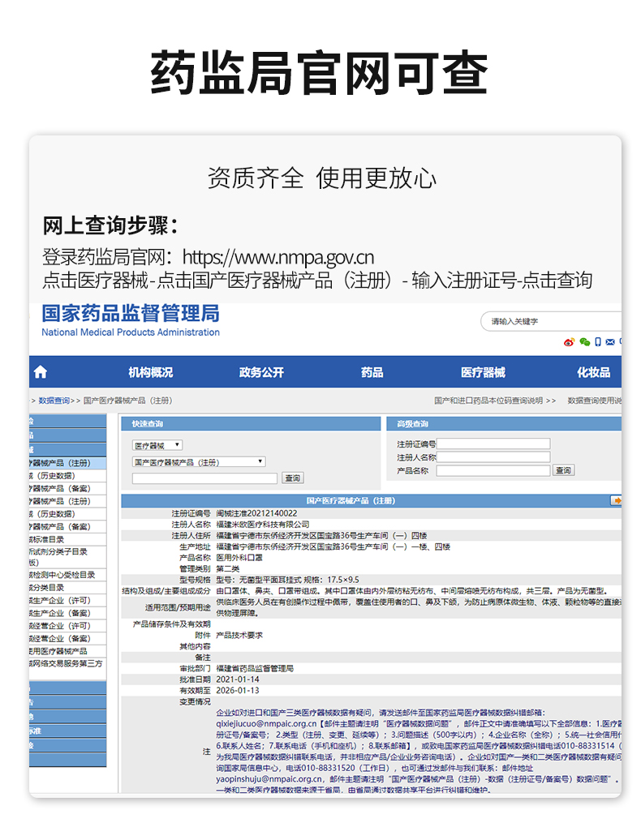Click the 查询 button under quick search
This screenshot has width=641, height=840.
(293, 478)
